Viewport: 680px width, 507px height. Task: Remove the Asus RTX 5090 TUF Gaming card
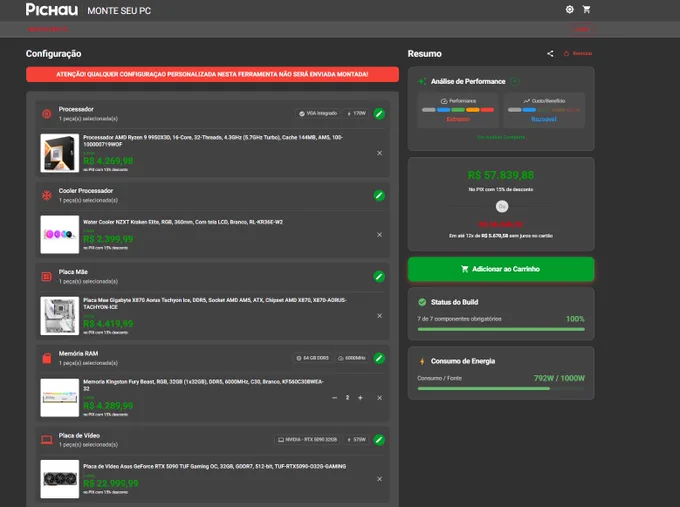click(379, 479)
